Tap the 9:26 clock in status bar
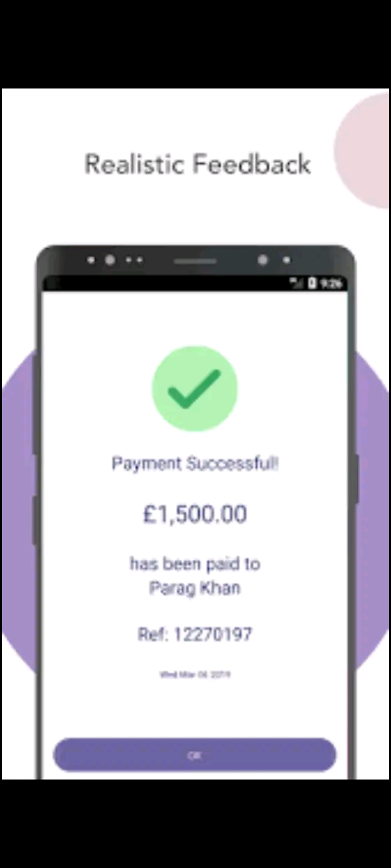Viewport: 391px width, 868px height. coord(331,283)
